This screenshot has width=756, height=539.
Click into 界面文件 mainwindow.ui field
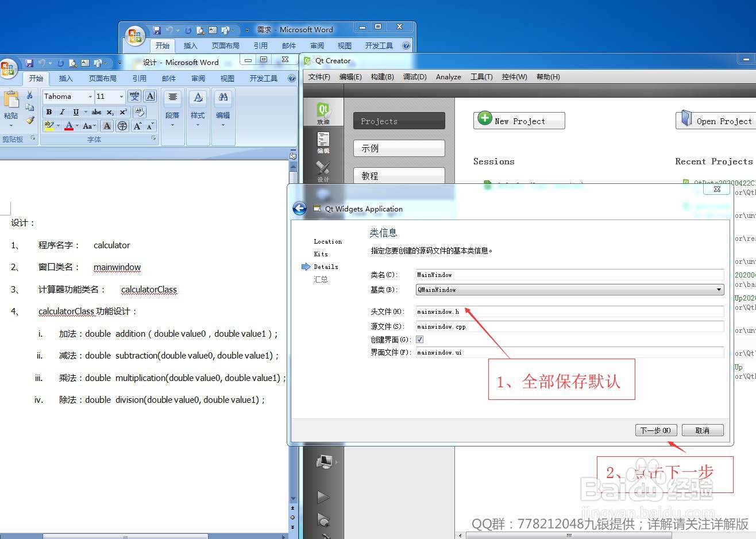pos(570,352)
